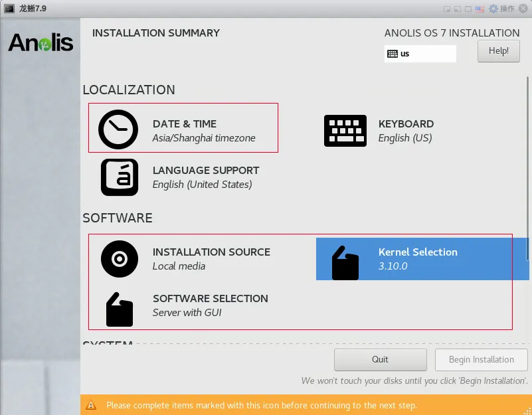Click the US flag icon in the titlebar

(x=480, y=9)
